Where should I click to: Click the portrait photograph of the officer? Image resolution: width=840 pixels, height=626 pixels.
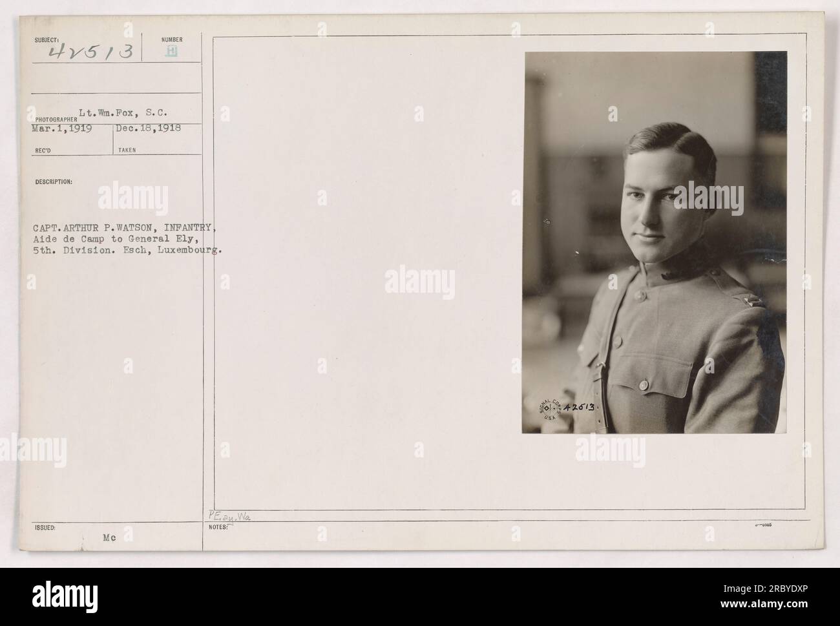[x=655, y=242]
